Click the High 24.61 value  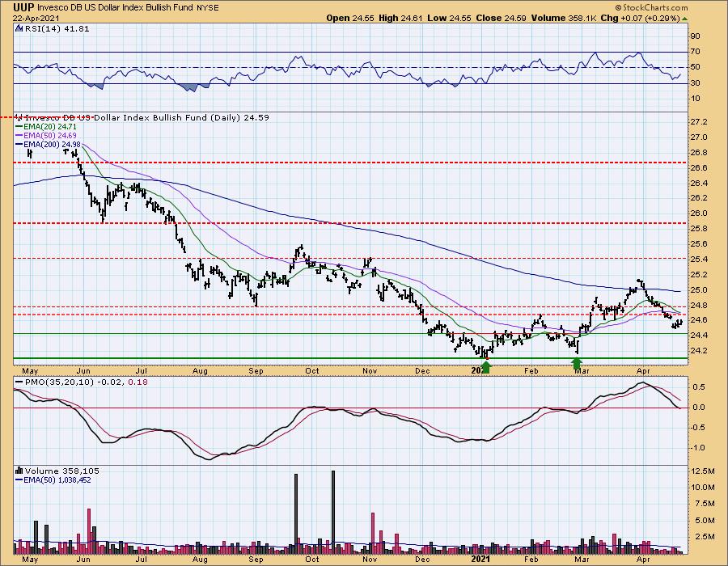[x=400, y=18]
